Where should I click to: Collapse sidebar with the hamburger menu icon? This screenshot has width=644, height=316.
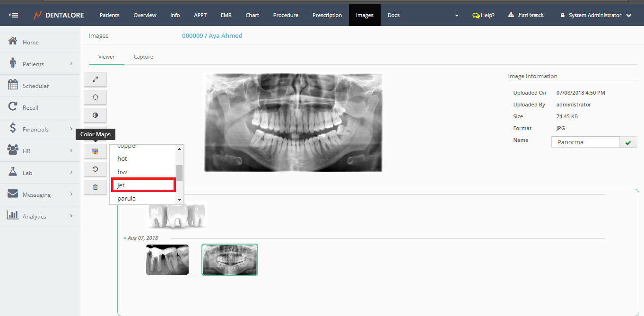click(x=14, y=15)
